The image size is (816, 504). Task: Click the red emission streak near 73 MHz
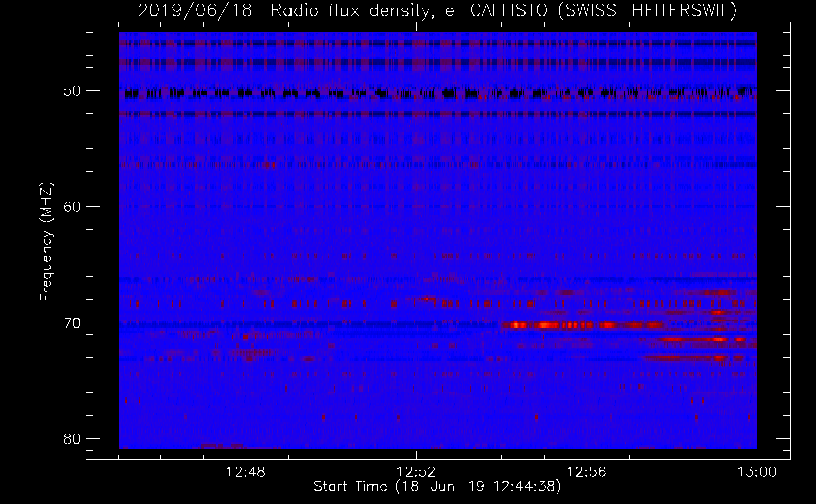tap(693, 357)
